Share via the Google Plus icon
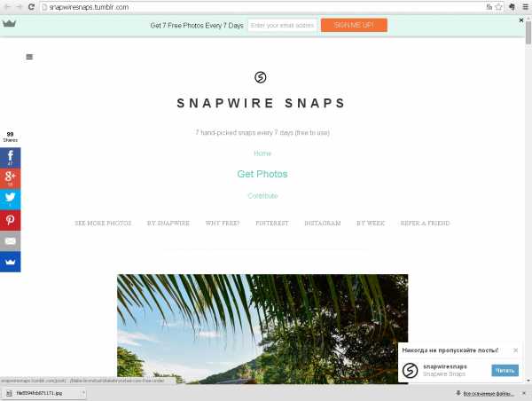The height and width of the screenshot is (401, 532). [10, 178]
